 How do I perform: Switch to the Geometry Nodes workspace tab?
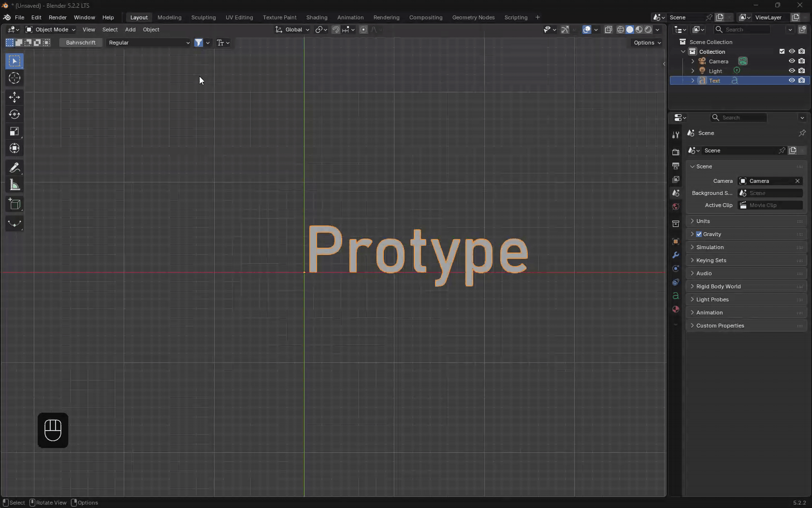pos(473,17)
